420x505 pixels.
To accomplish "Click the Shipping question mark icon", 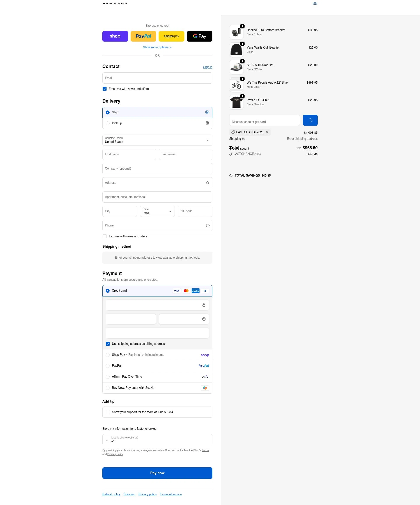I will click(x=243, y=139).
